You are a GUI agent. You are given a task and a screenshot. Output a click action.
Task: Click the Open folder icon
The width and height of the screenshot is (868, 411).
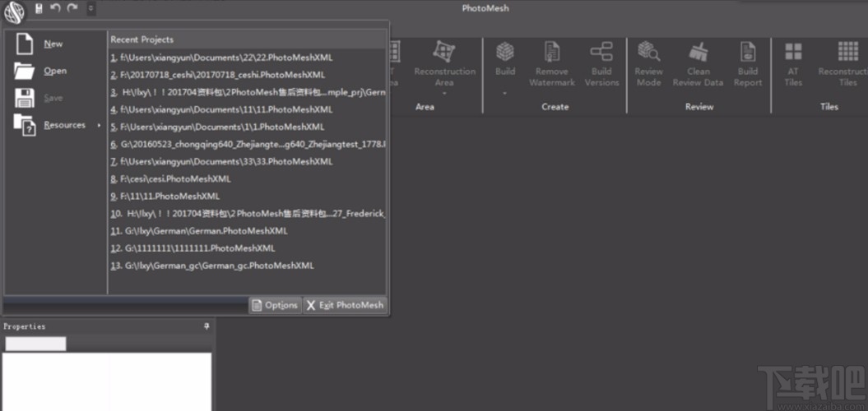(x=24, y=71)
